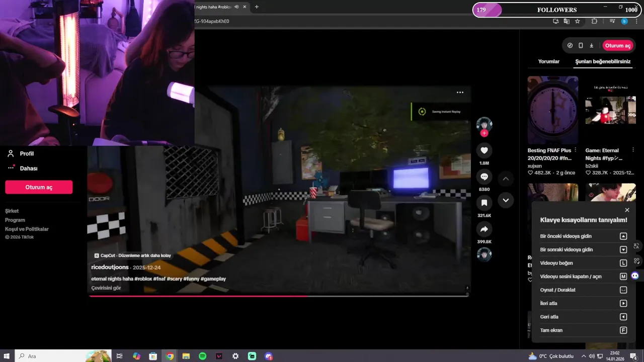The width and height of the screenshot is (644, 362).
Task: Click the space key for Oynat / Duraklat
Action: pos(623,290)
